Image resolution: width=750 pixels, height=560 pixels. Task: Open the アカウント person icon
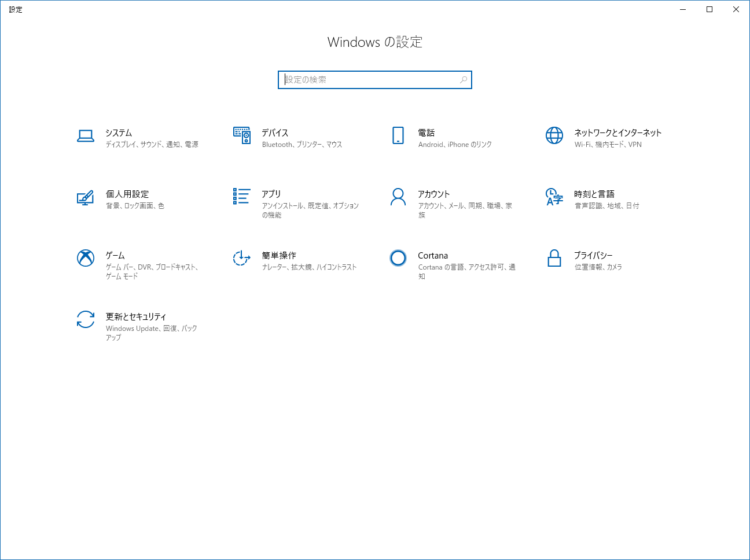click(398, 197)
